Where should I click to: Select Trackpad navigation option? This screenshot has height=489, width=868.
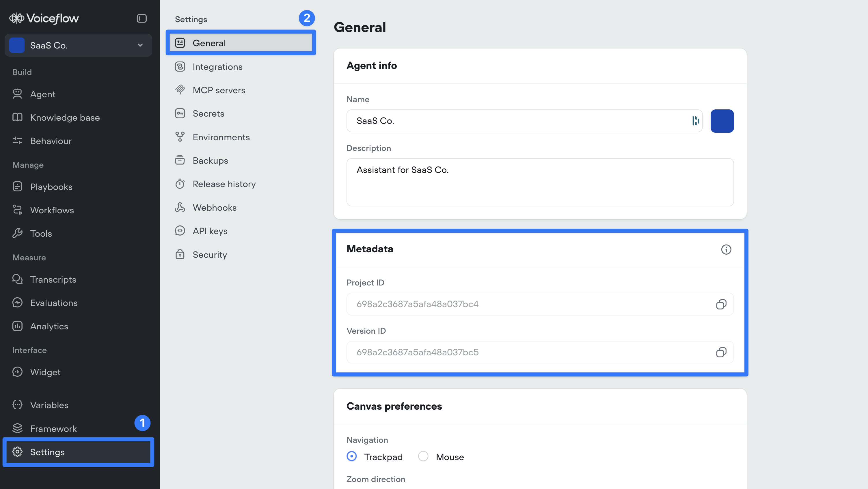tap(351, 456)
